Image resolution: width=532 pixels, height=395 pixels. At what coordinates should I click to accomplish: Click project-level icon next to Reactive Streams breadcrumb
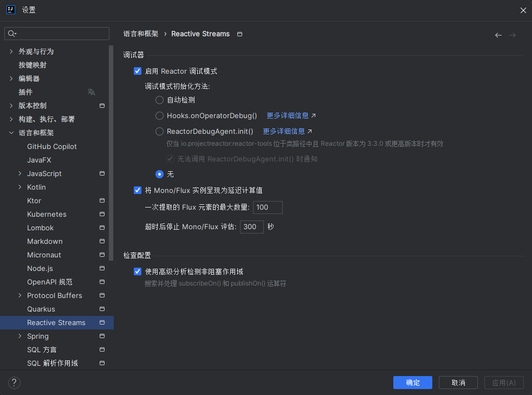coord(240,34)
